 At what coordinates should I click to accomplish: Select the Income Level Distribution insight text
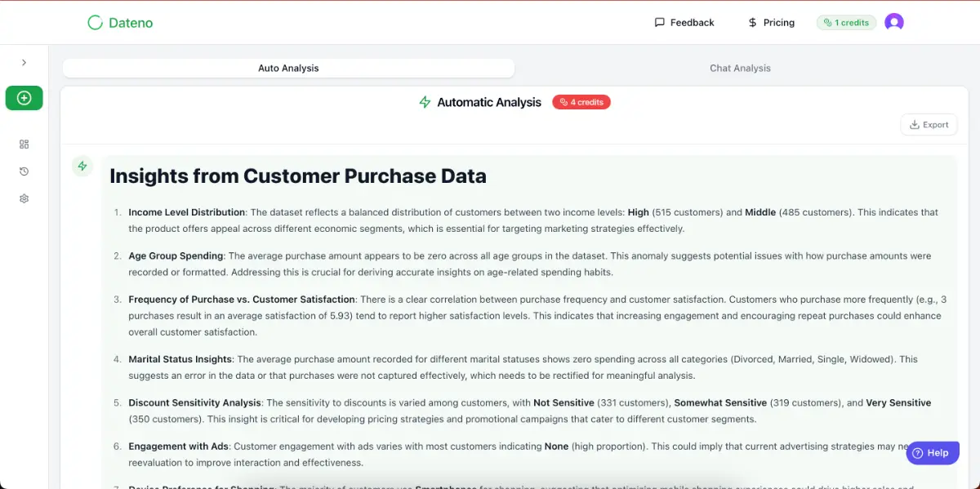coord(188,212)
